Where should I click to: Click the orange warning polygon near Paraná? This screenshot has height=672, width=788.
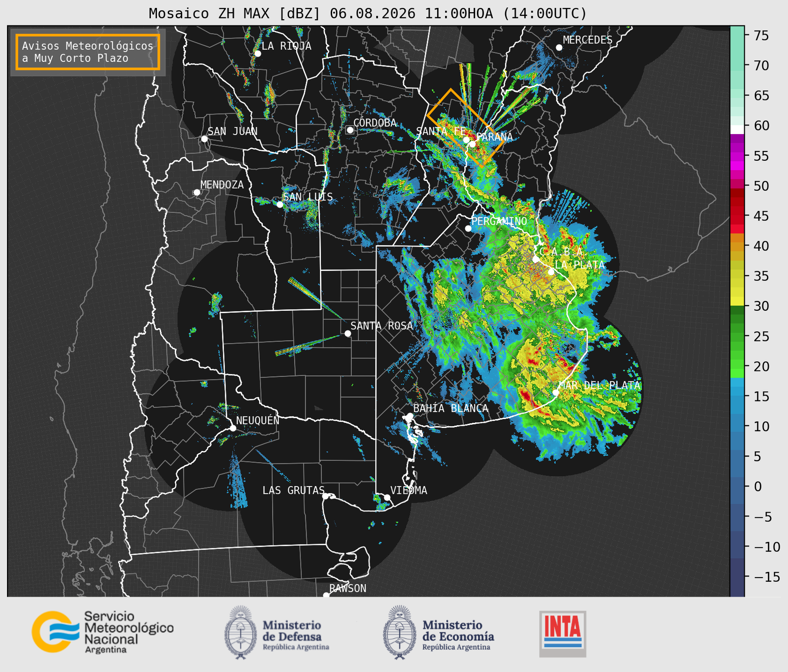466,128
